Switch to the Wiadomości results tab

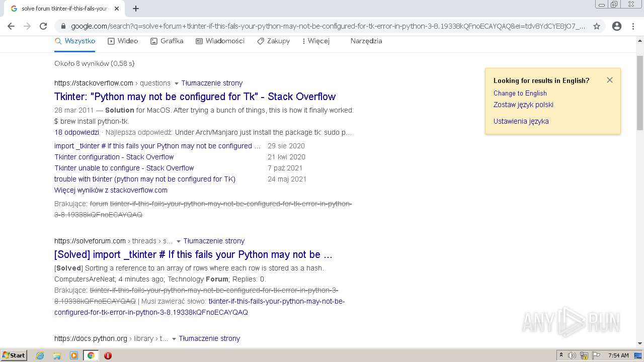click(x=220, y=41)
